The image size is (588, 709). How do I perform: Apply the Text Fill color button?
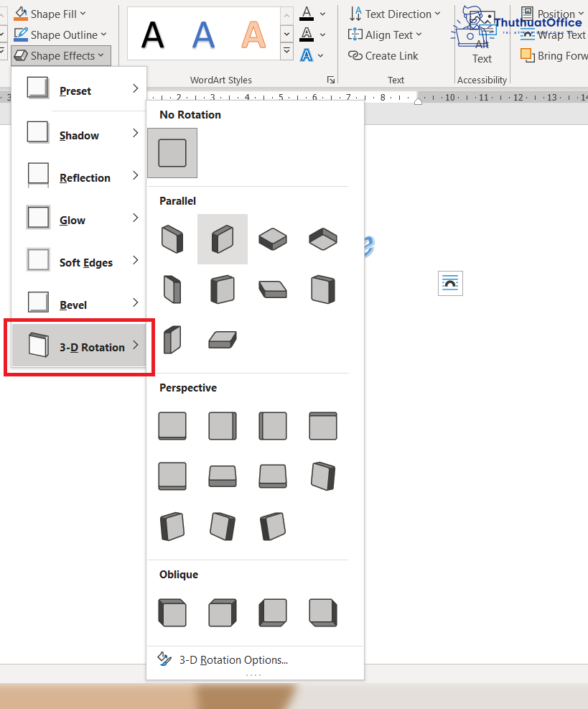(307, 14)
